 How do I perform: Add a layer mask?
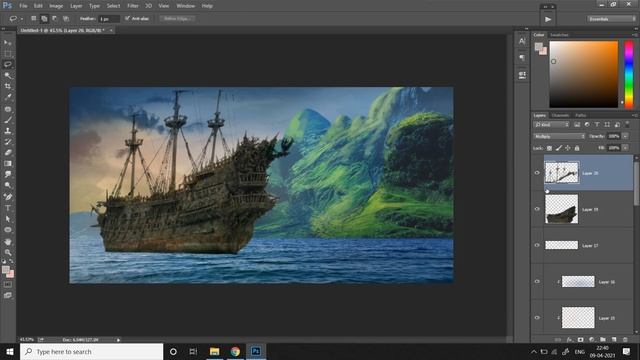580,340
